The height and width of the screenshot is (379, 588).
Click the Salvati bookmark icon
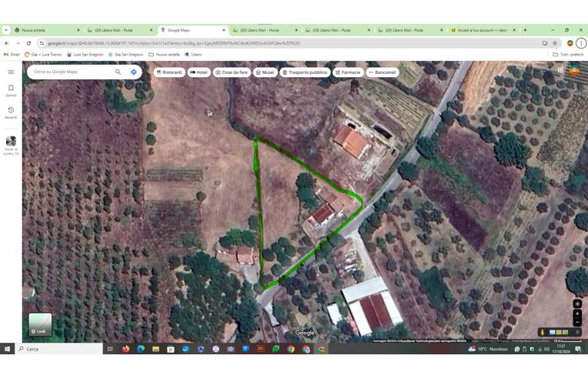tap(11, 89)
